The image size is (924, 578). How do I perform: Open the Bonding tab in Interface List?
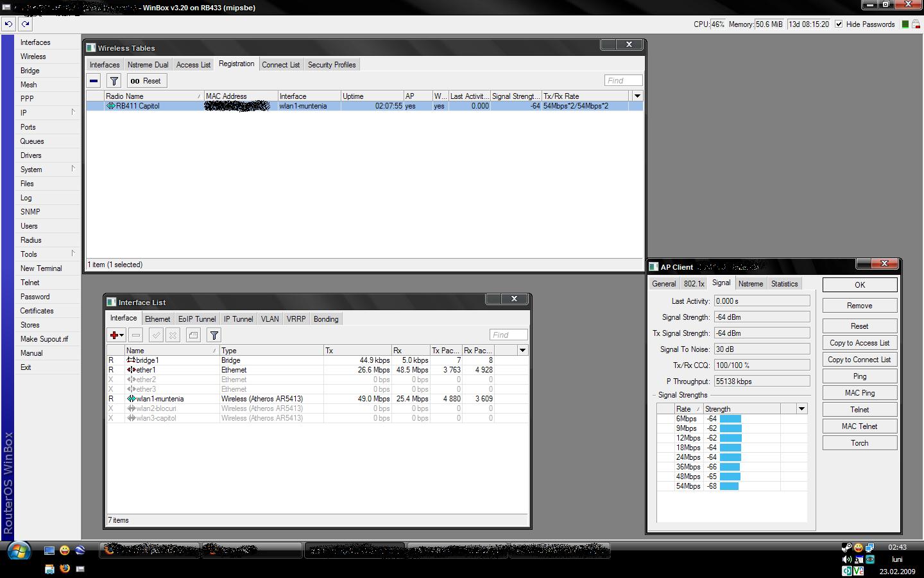(x=326, y=319)
